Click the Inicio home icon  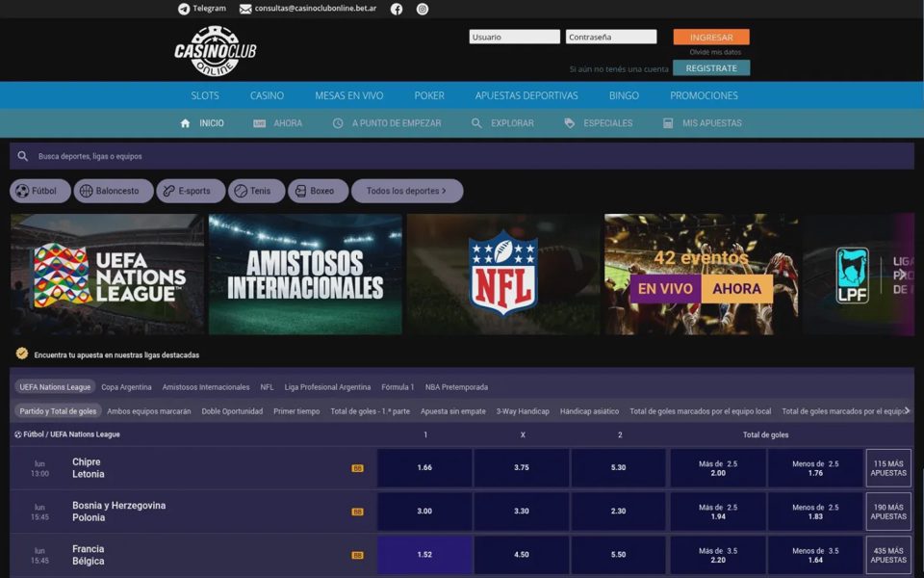[x=185, y=123]
